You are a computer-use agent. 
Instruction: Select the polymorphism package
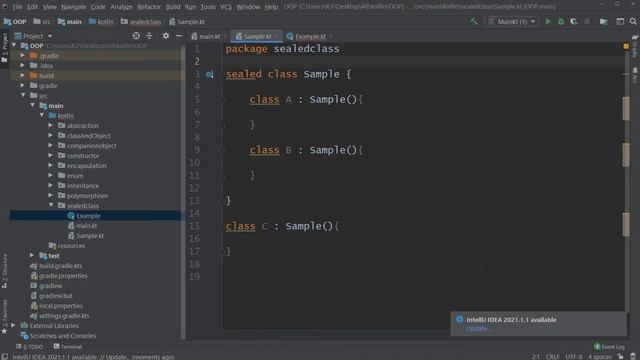[87, 196]
